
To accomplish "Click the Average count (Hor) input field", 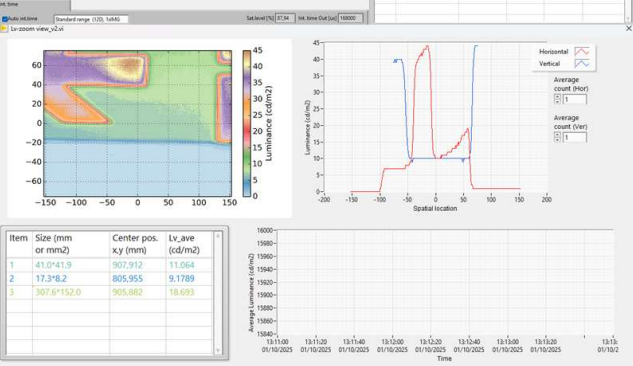I will tap(574, 99).
